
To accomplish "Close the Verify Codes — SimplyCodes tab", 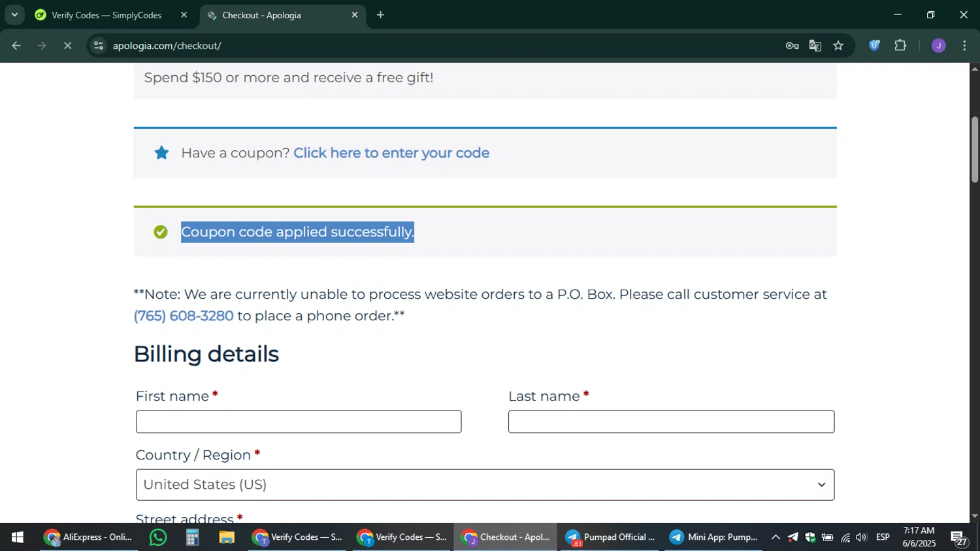I will tap(184, 15).
